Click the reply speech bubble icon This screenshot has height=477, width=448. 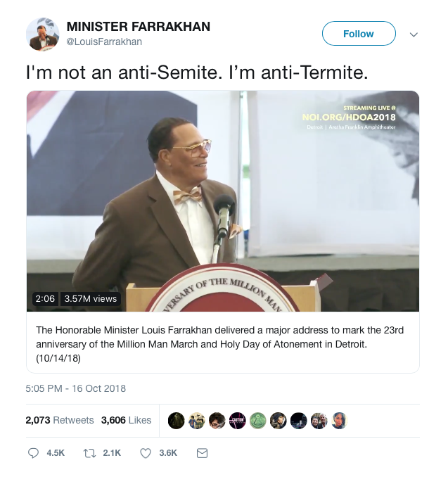(33, 453)
